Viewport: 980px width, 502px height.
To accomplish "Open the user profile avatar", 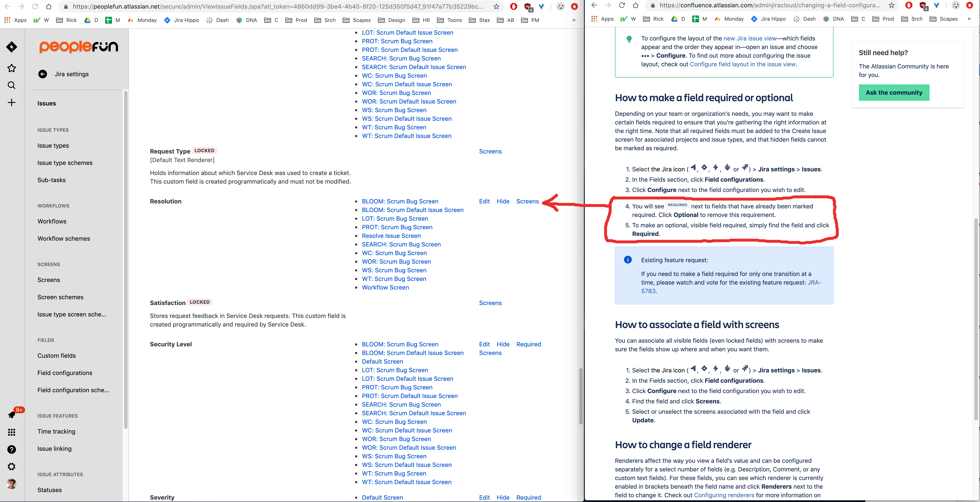I will [x=11, y=484].
